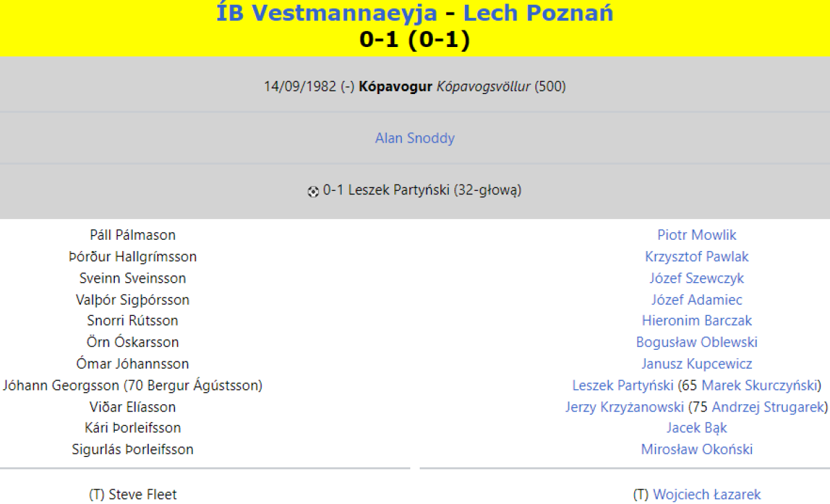Click the soccer ball goal icon
830x504 pixels.
(313, 192)
